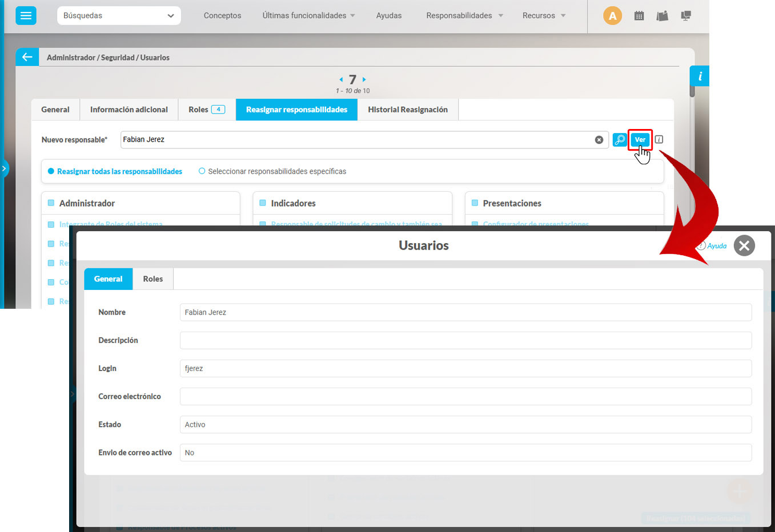
Task: Clear the Nuevo responsable field
Action: (599, 140)
